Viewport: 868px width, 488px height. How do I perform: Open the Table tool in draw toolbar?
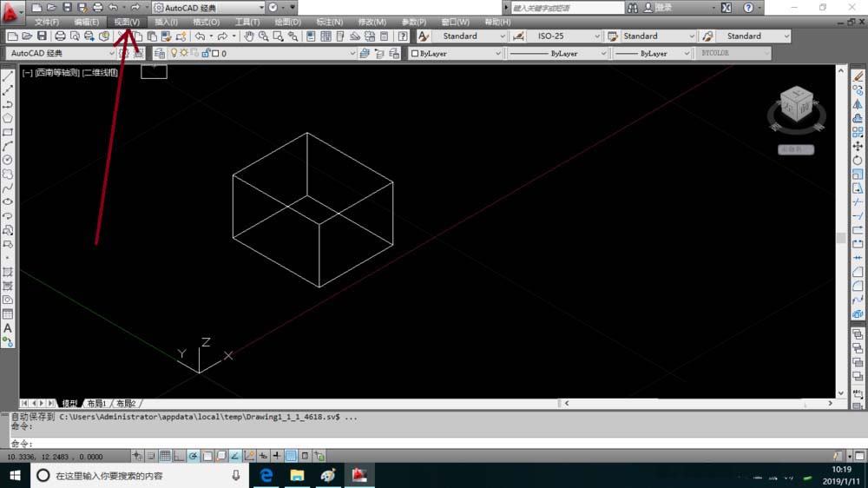[8, 314]
